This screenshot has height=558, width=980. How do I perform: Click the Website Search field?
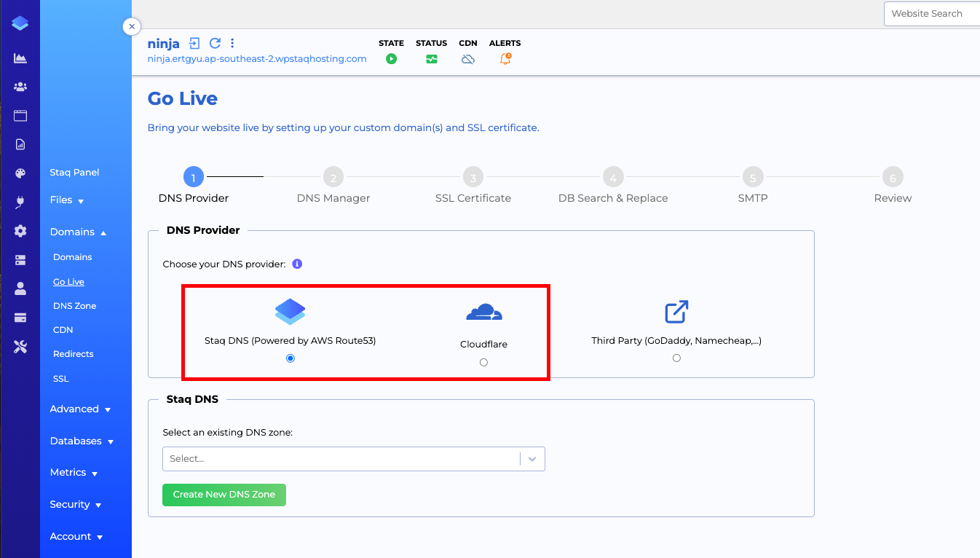(932, 14)
